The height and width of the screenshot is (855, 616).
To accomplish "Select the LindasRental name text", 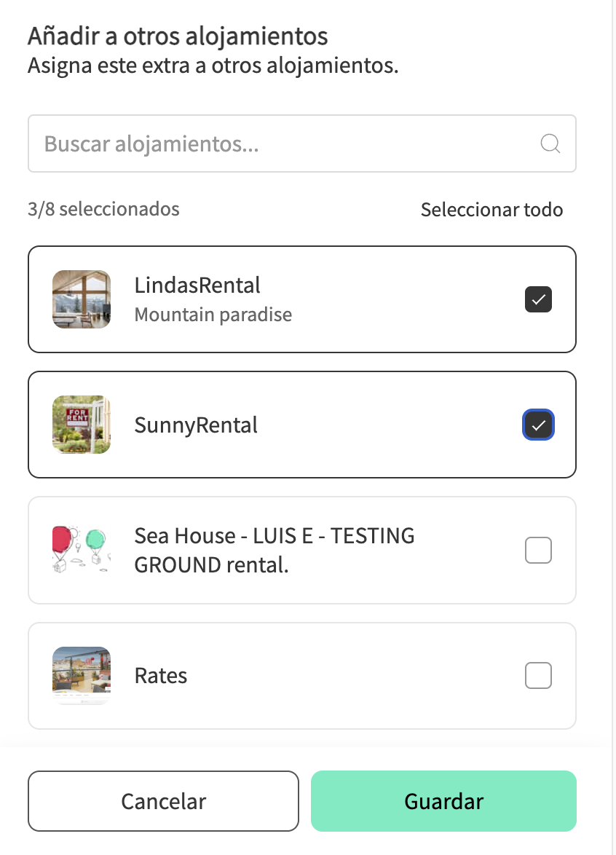I will pyautogui.click(x=197, y=285).
